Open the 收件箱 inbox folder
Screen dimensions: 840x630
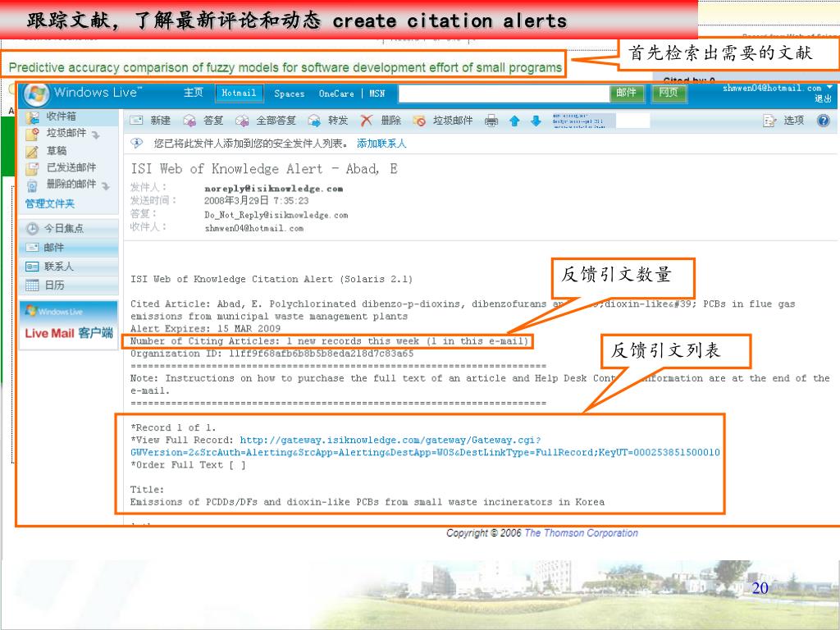tap(61, 116)
